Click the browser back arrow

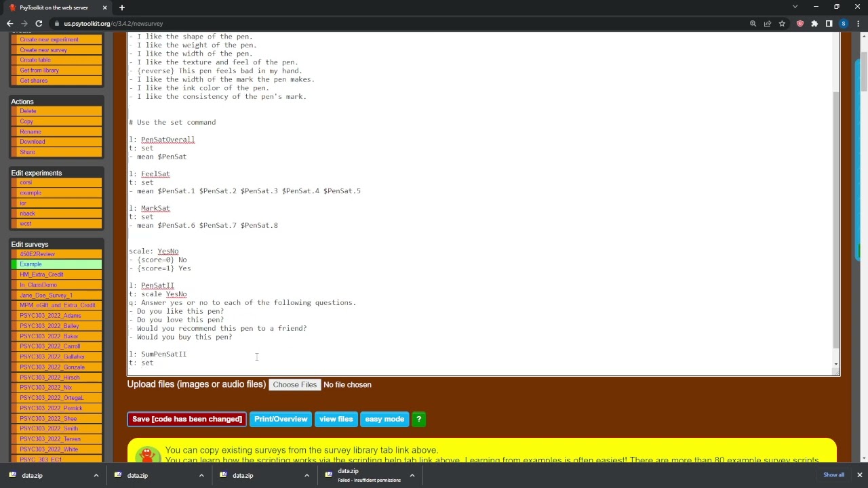9,24
